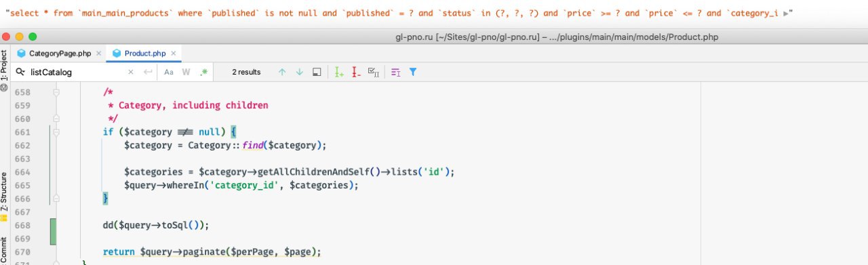Click the fold end marker at line 660
Screen dimensions: 868x265
click(x=56, y=119)
